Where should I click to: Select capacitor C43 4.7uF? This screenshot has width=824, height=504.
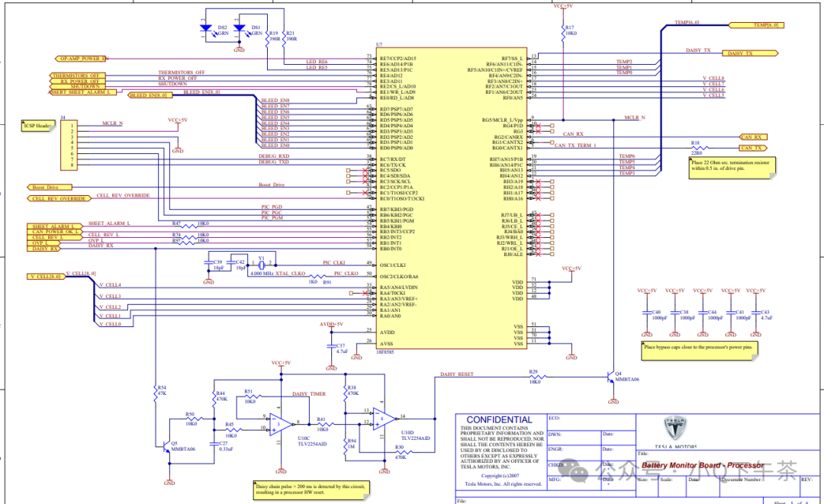[755, 313]
